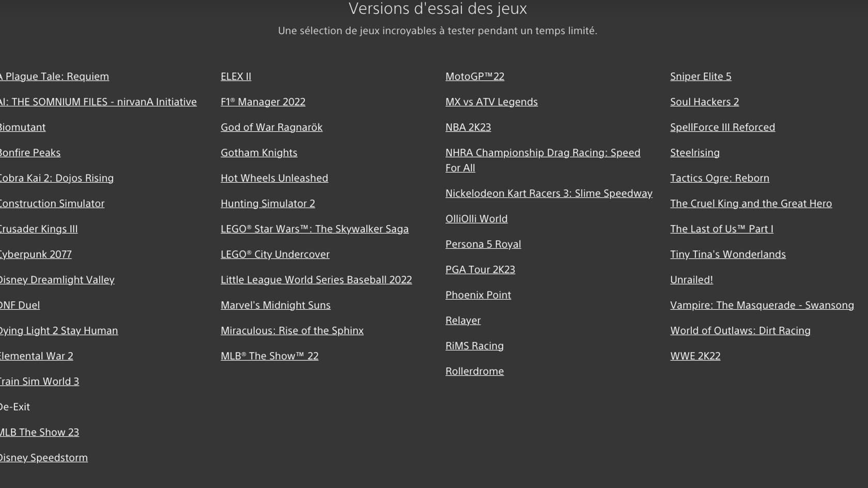Open the Dying Light 2 Stay Human trial

[59, 330]
